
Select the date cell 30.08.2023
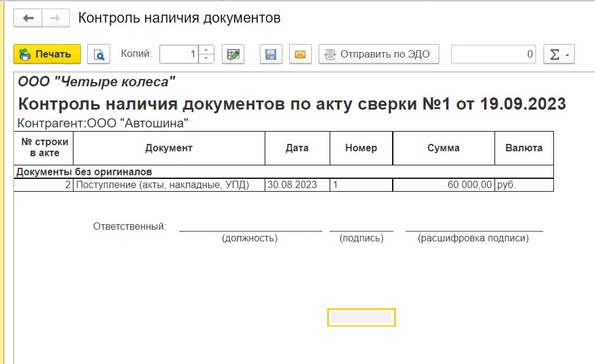(x=297, y=185)
